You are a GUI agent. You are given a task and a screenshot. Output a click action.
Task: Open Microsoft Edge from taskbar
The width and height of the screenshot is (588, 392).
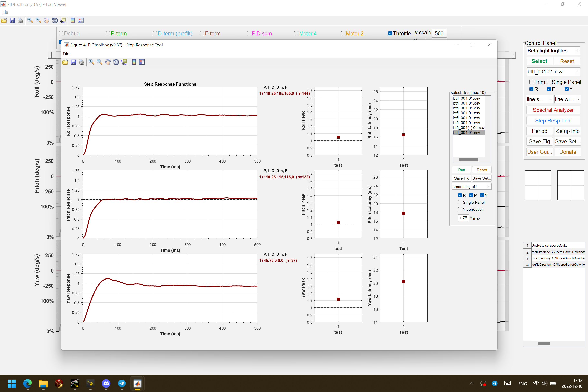[28, 383]
